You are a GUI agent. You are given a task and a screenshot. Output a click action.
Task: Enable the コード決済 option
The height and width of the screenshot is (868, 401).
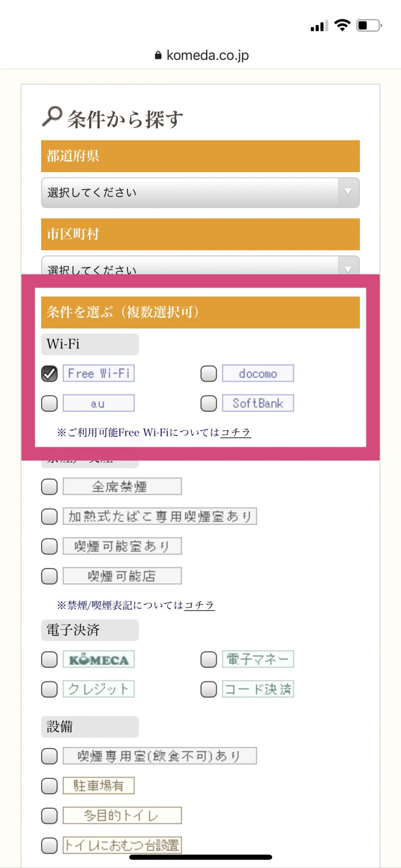(x=208, y=689)
